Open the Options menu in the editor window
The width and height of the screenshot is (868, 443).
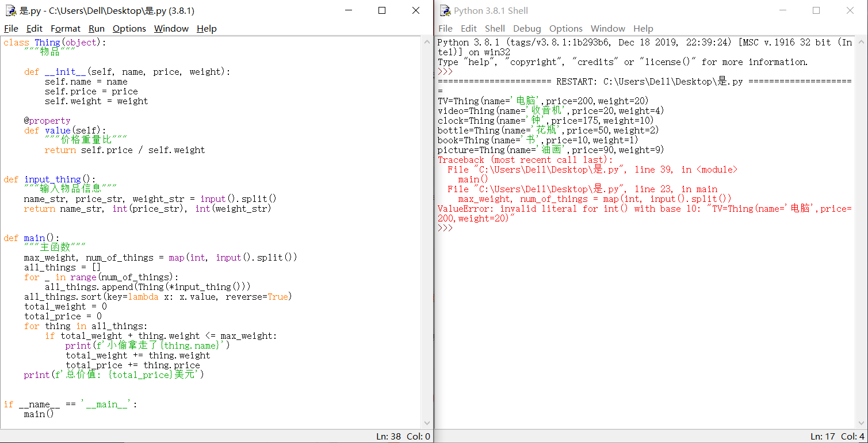pos(129,29)
